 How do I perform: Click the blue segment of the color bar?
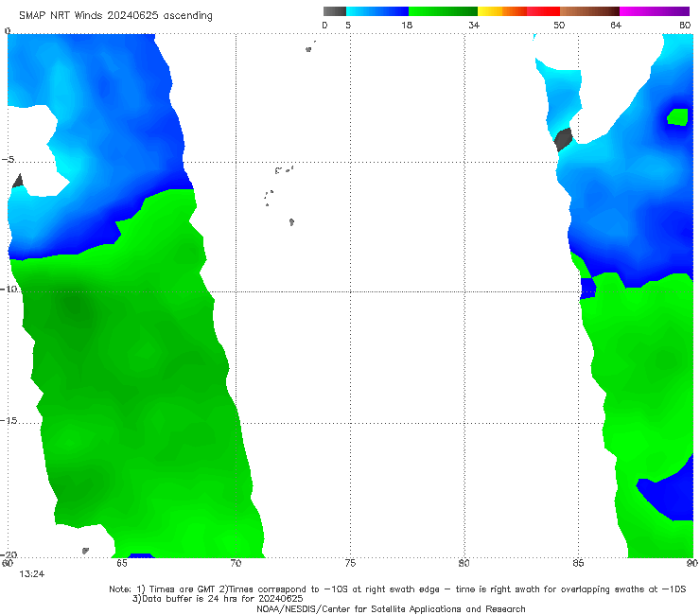tap(377, 11)
